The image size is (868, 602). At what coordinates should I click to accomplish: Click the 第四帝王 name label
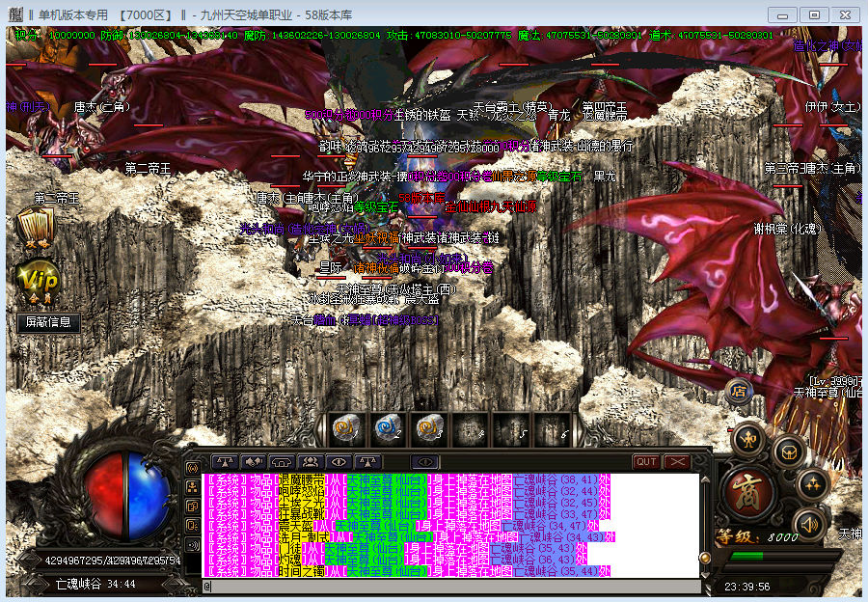(604, 106)
